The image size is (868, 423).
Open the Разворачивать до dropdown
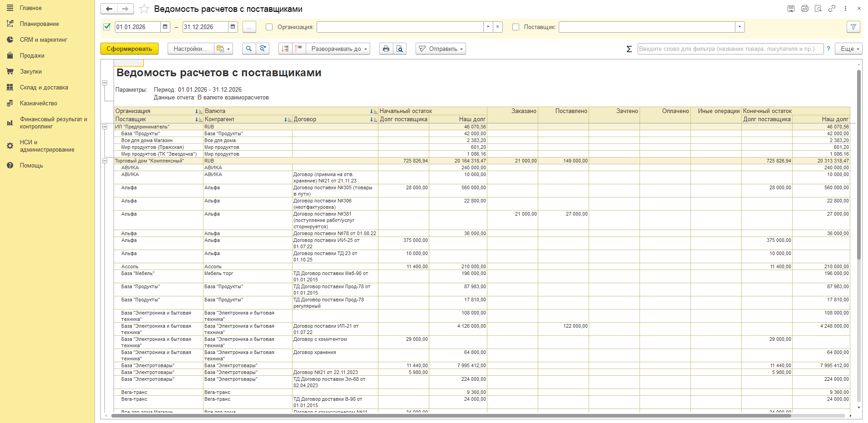(x=338, y=49)
